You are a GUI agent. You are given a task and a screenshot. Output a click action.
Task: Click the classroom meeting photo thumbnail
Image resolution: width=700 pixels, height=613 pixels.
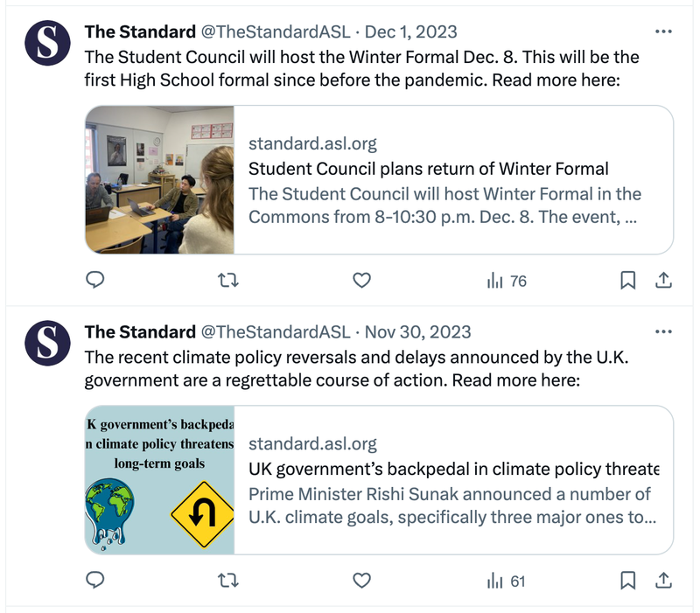click(x=160, y=180)
